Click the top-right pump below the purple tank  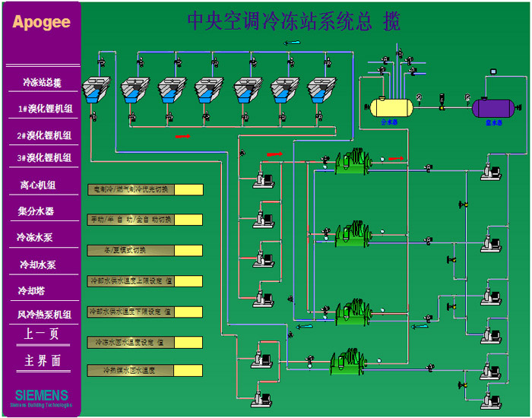(x=490, y=171)
